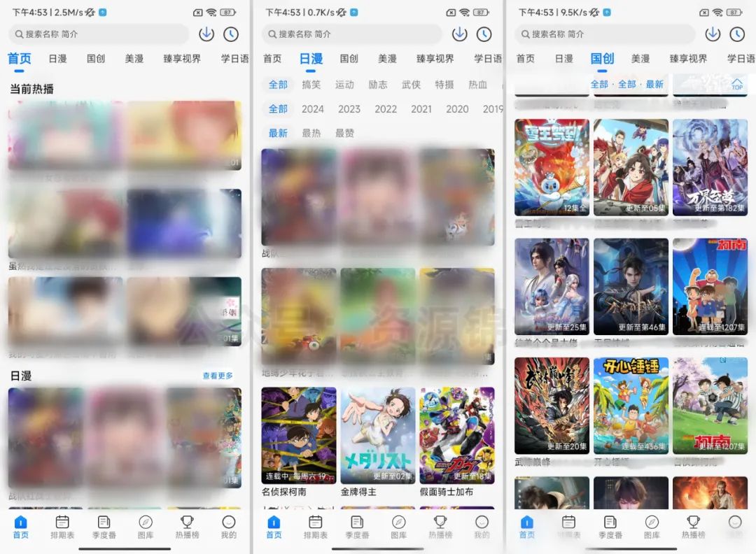The width and height of the screenshot is (756, 554).
Task: Select 最赞 sort option
Action: pos(344,133)
